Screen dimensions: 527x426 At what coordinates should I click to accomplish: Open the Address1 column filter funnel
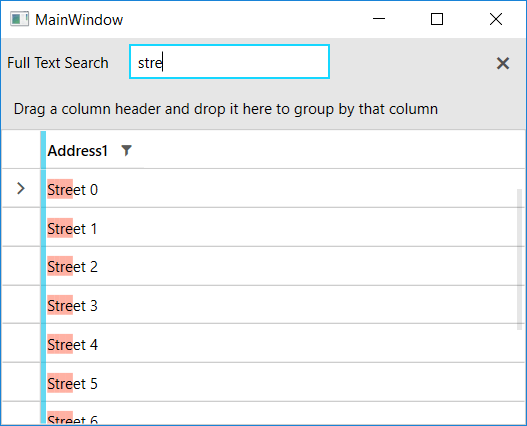(126, 150)
